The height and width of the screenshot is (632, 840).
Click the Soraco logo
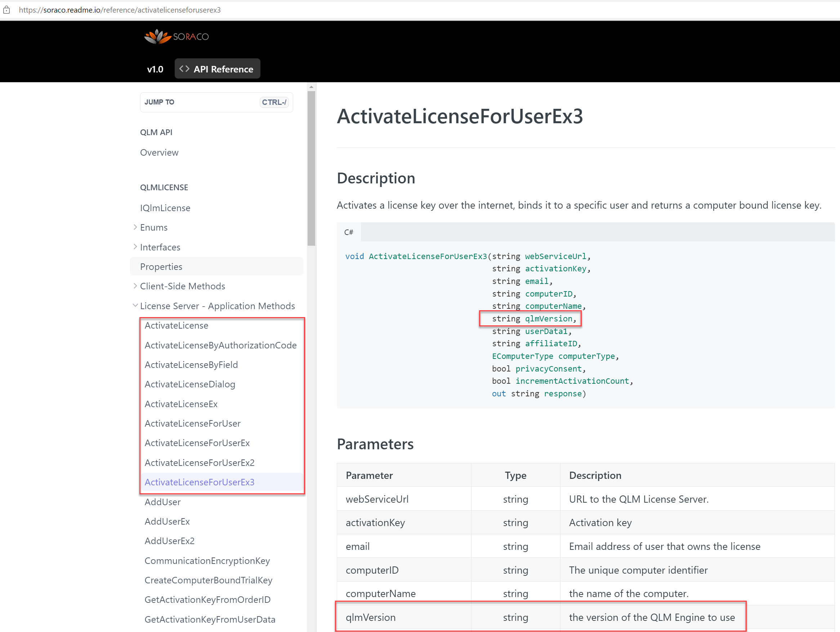coord(176,36)
